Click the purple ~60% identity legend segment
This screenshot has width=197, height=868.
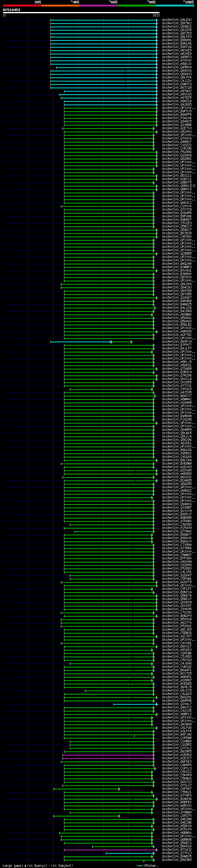[x=99, y=6]
